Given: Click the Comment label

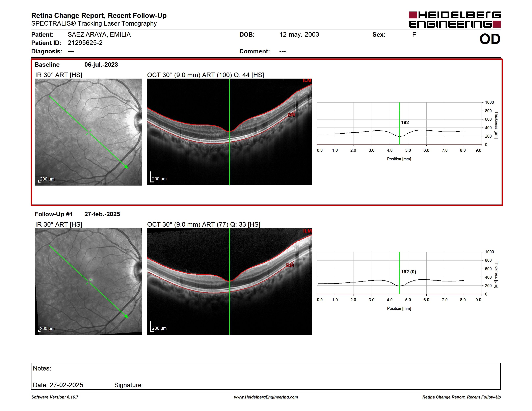Looking at the screenshot, I should point(255,51).
